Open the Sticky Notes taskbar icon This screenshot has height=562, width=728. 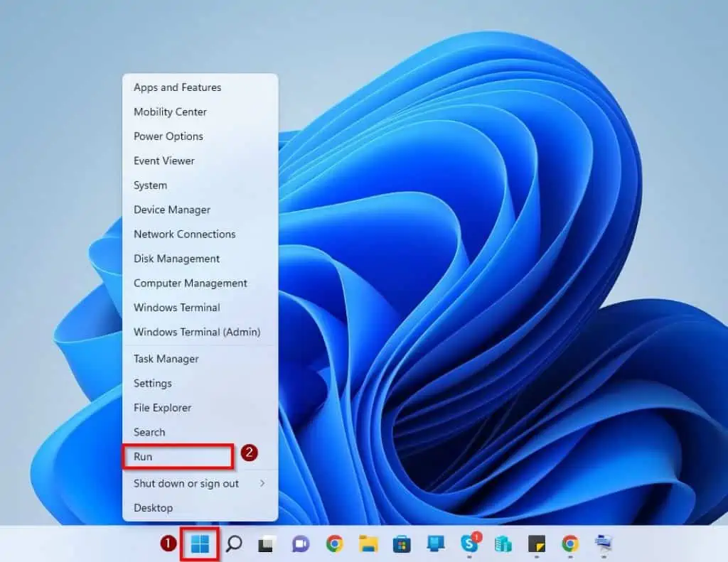[x=536, y=544]
